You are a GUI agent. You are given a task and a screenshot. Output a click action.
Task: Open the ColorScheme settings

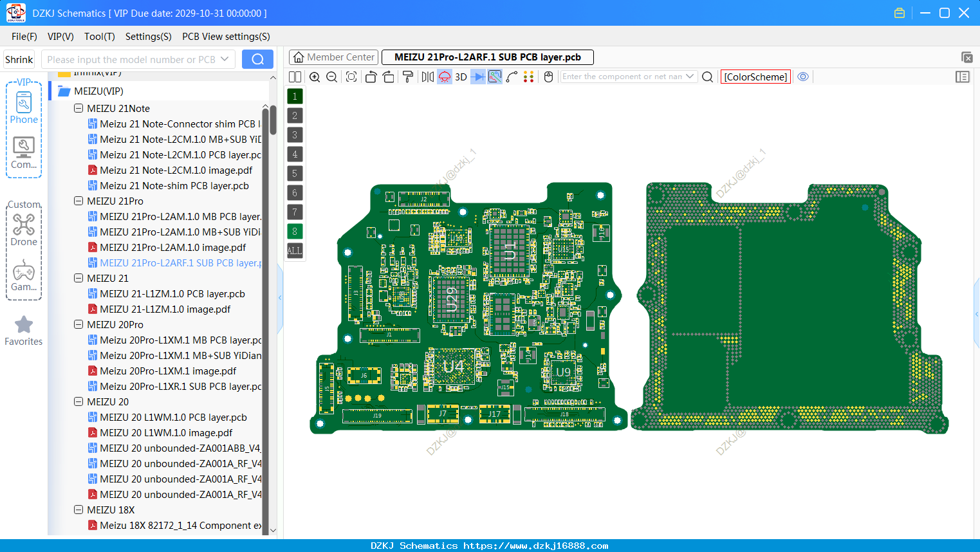(x=755, y=77)
